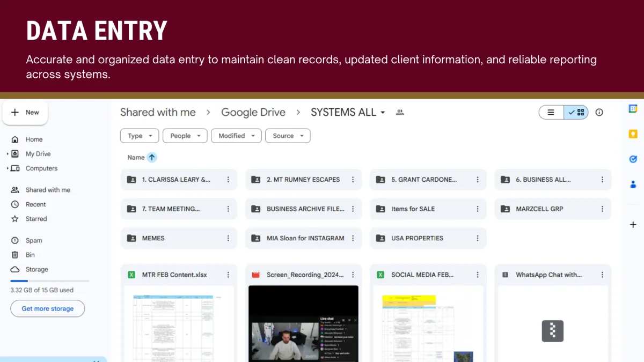Screen dimensions: 644x362
Task: Click the New button
Action: click(x=25, y=113)
